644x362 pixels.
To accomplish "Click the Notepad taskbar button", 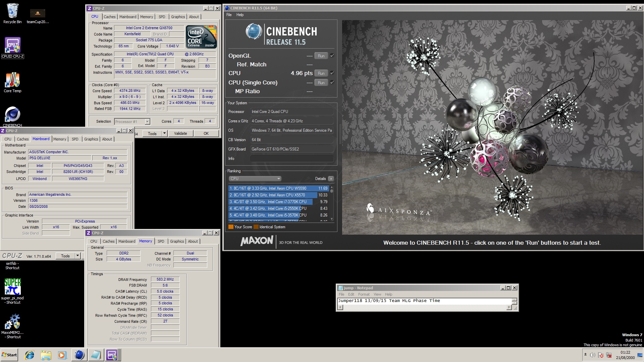I will tap(96, 355).
